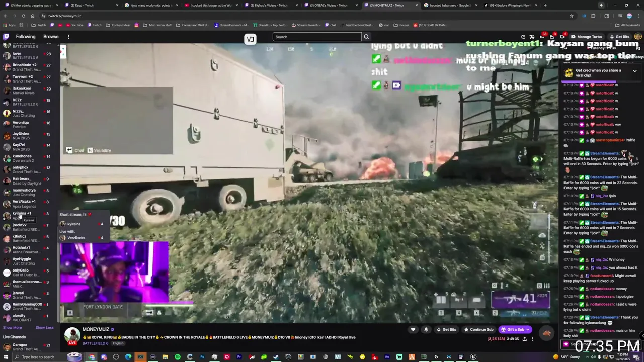Open the user profile avatar menu

click(x=638, y=37)
